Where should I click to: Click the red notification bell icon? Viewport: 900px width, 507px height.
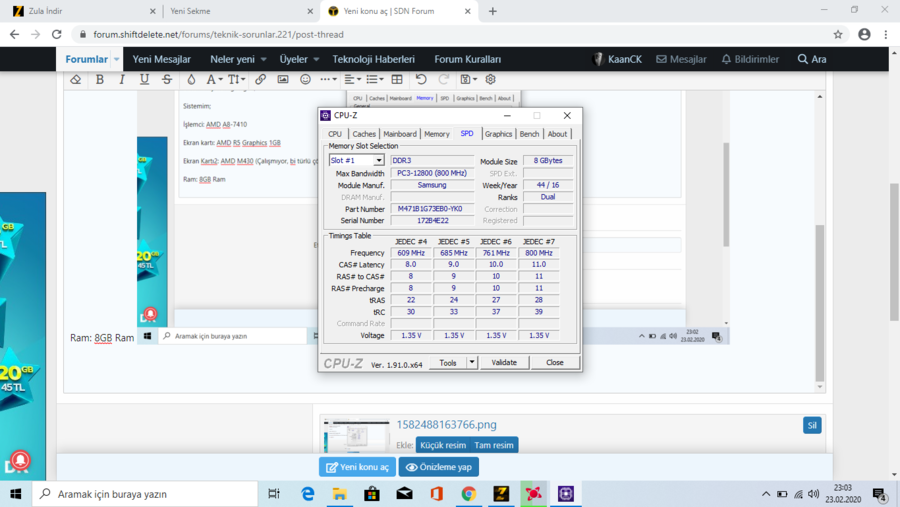(x=20, y=460)
